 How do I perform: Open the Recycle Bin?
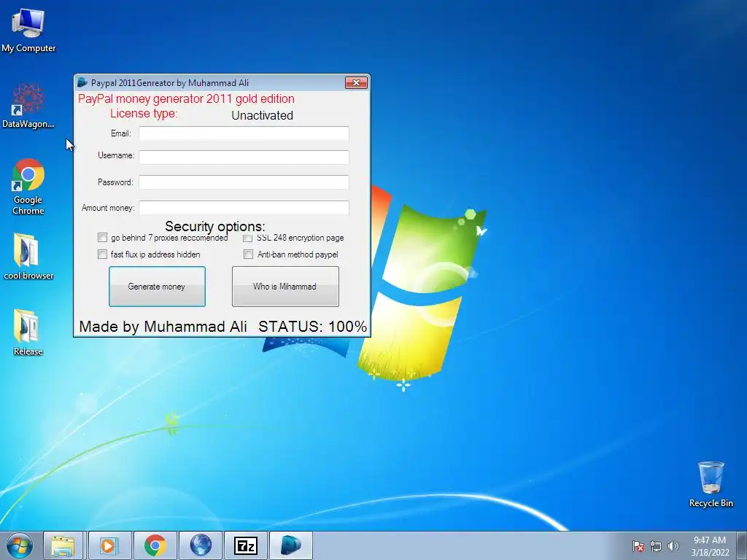711,484
